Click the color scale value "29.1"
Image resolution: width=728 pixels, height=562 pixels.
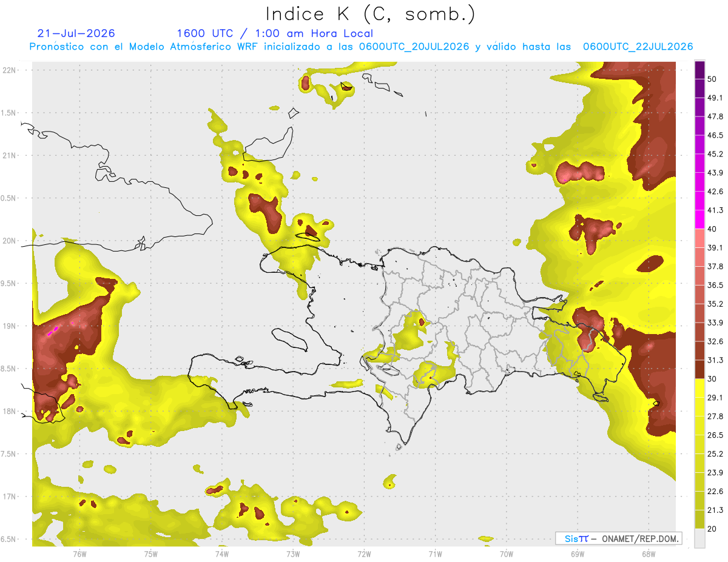(x=716, y=398)
